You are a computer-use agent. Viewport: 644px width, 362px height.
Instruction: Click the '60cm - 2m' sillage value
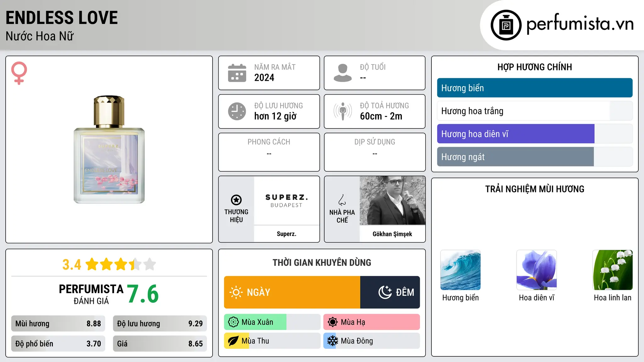click(381, 116)
